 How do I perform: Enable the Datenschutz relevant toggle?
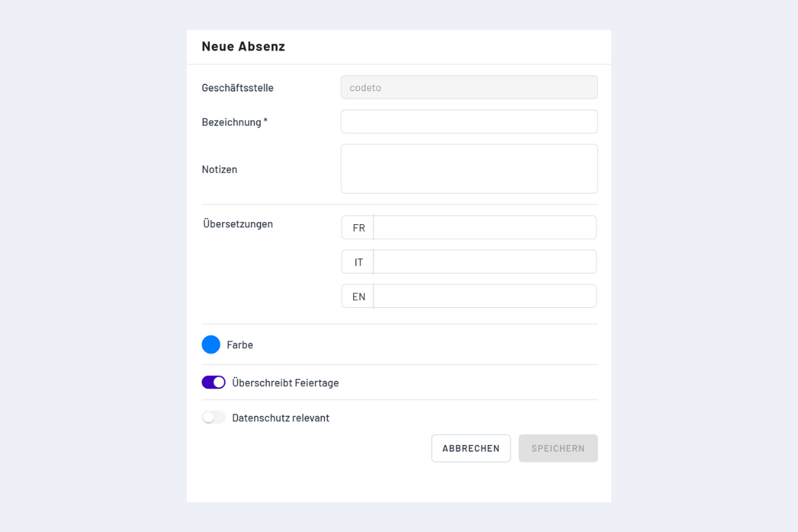coord(213,418)
